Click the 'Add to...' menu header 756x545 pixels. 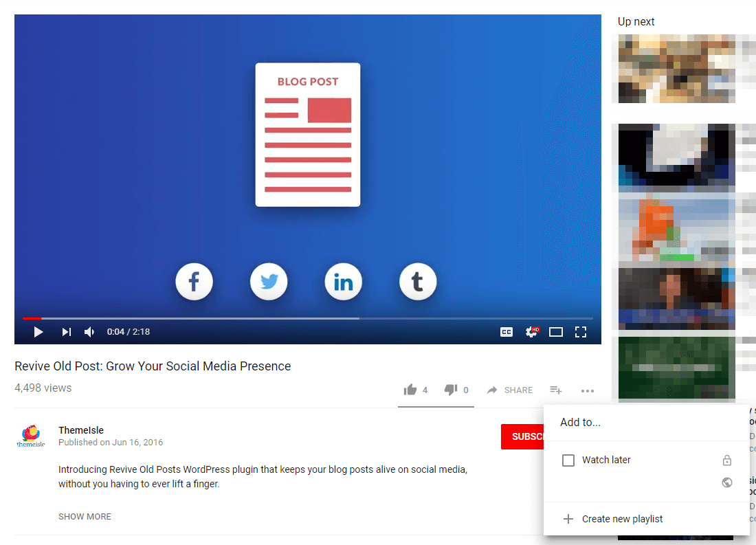(581, 423)
